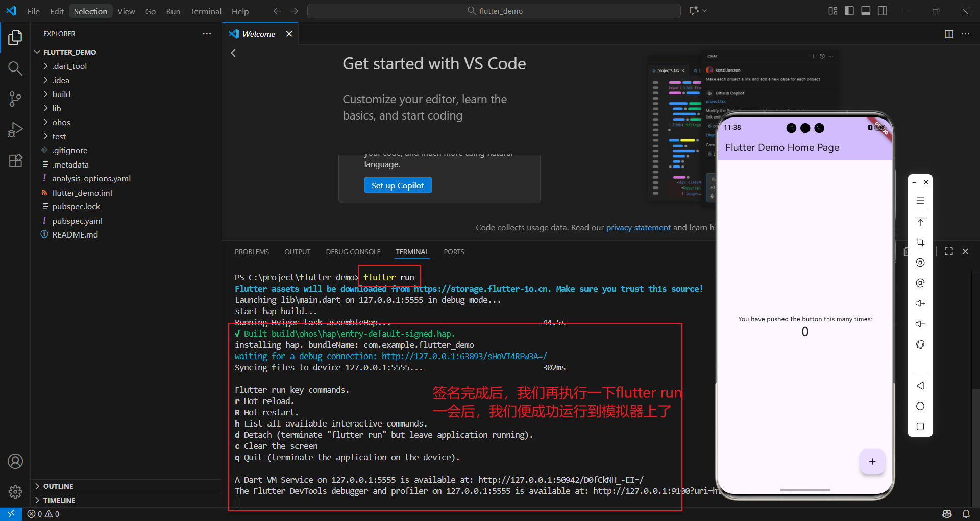
Task: Open the Terminal menu
Action: point(206,11)
